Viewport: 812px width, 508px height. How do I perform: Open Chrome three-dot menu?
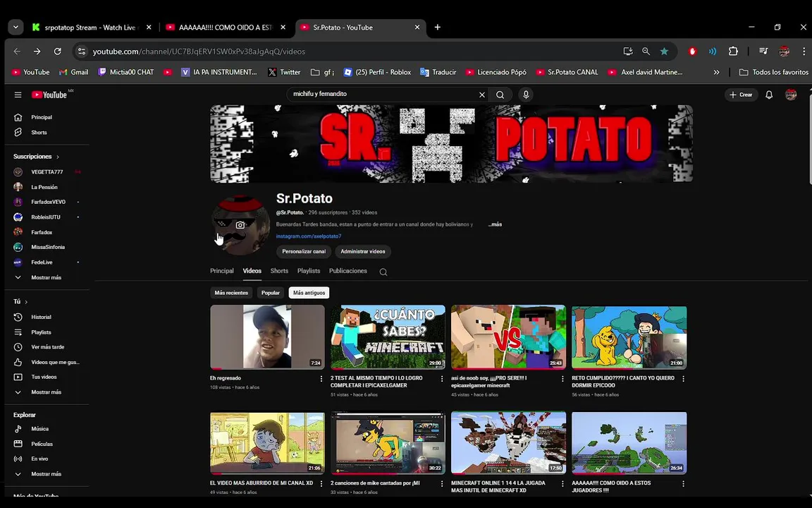[804, 52]
